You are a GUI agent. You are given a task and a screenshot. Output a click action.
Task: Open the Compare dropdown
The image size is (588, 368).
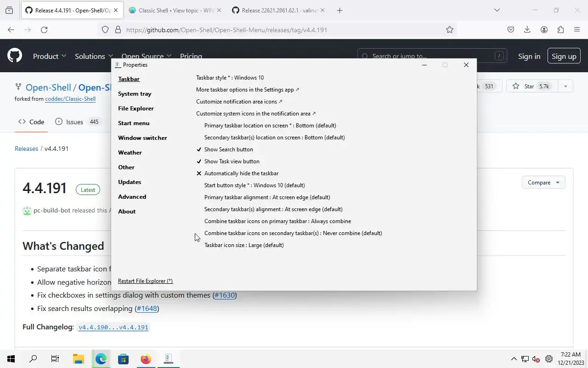[543, 183]
